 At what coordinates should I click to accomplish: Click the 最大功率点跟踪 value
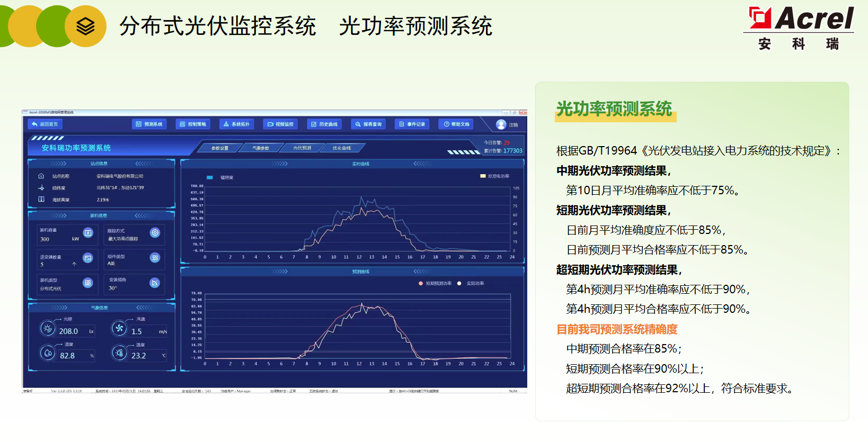(x=123, y=239)
